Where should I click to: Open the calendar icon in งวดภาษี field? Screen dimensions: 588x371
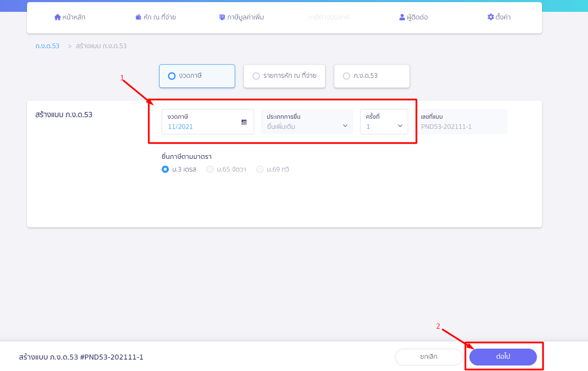coord(244,122)
